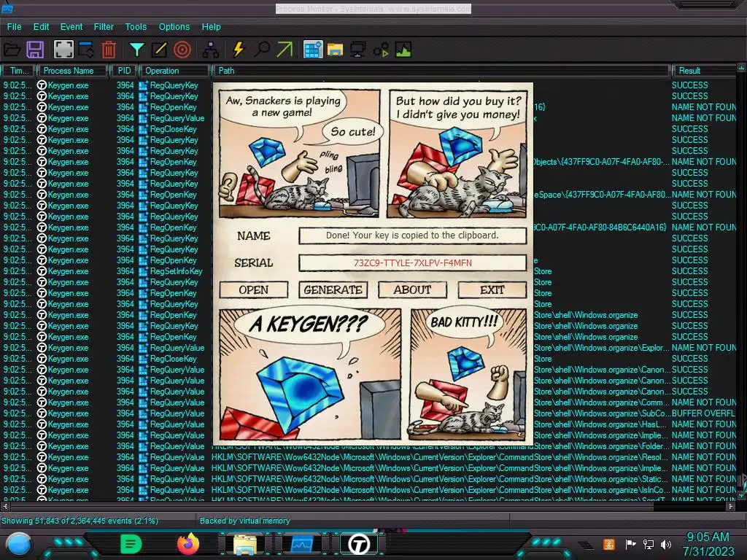Click the network tray icon
The height and width of the screenshot is (560, 747).
648,544
